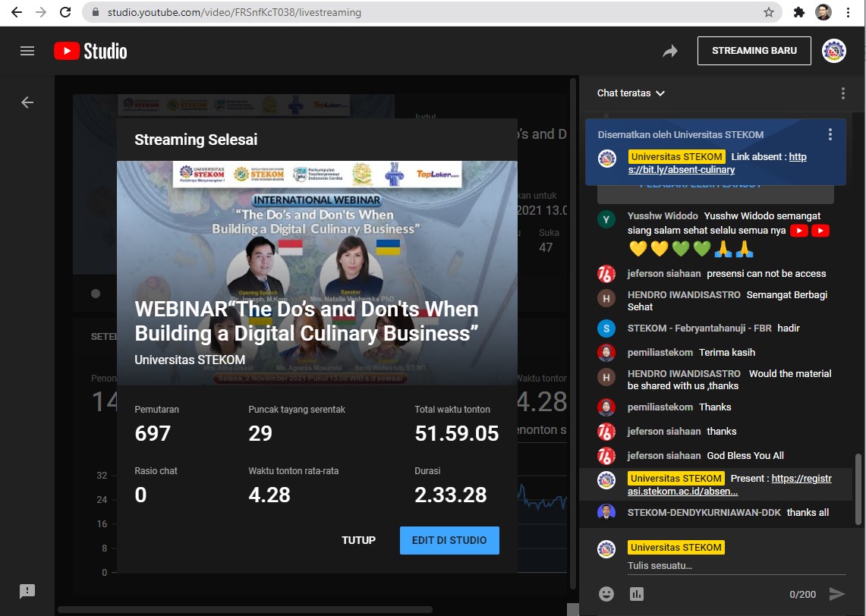Click the EDIT DI STUDIO button
Image resolution: width=866 pixels, height=616 pixels.
449,540
